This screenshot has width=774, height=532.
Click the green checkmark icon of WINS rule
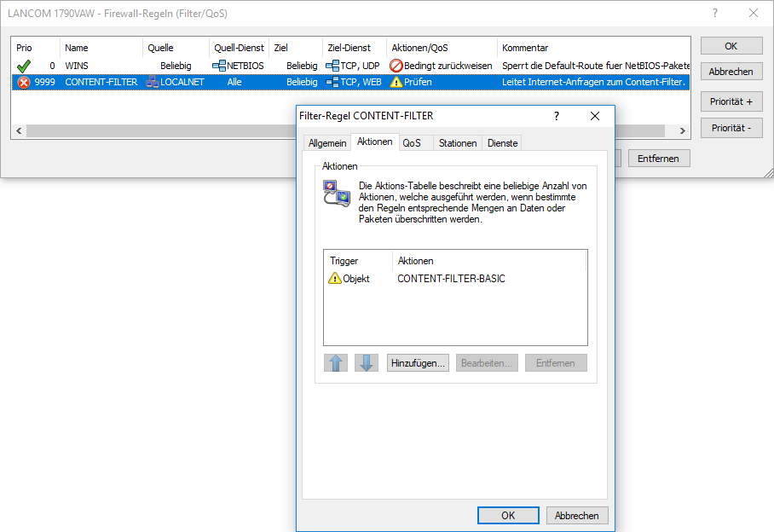[24, 65]
